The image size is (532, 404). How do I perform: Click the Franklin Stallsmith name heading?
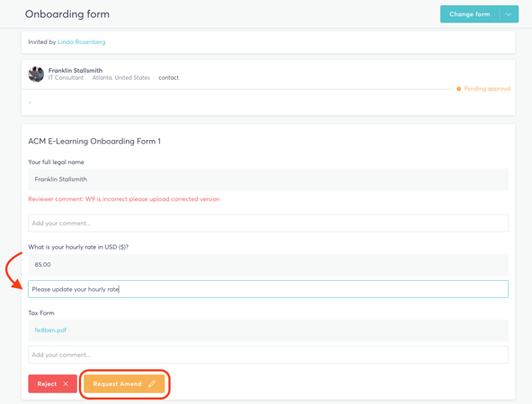coord(75,71)
